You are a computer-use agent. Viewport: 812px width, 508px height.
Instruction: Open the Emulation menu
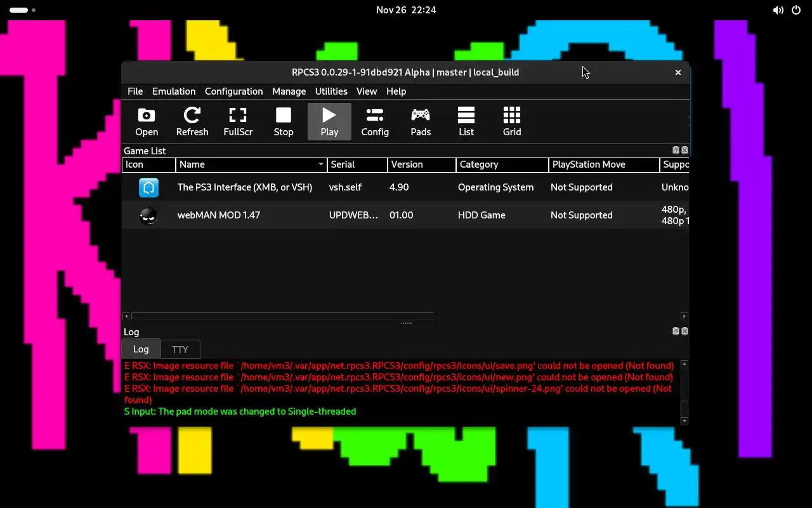click(x=174, y=91)
